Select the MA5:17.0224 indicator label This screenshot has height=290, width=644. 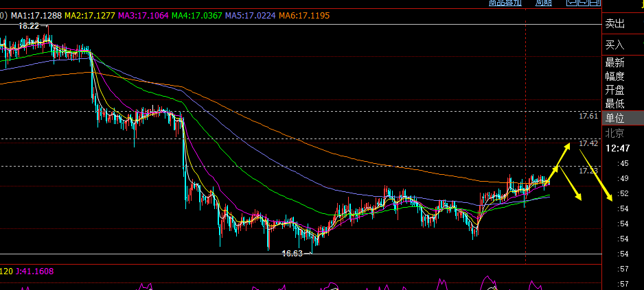click(251, 16)
